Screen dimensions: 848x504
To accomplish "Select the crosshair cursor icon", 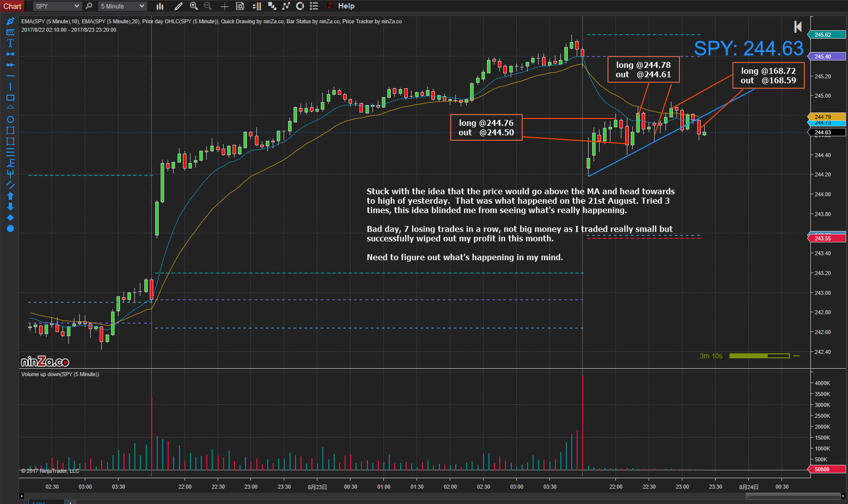I will [x=225, y=6].
